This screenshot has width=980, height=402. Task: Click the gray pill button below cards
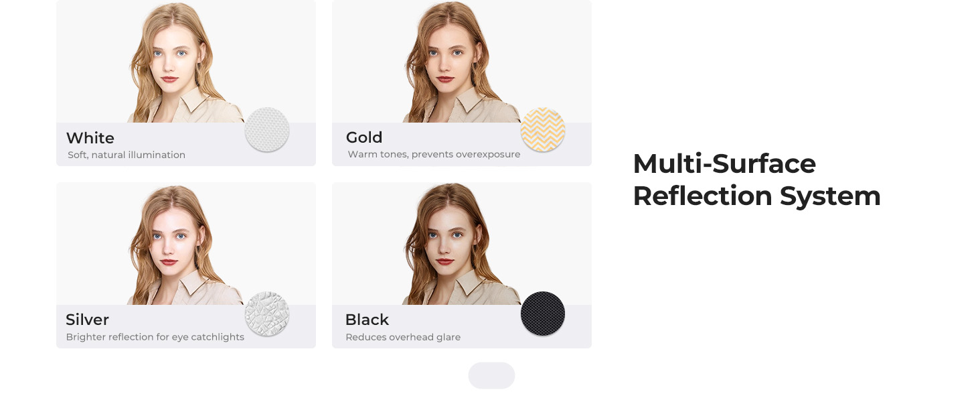[491, 376]
